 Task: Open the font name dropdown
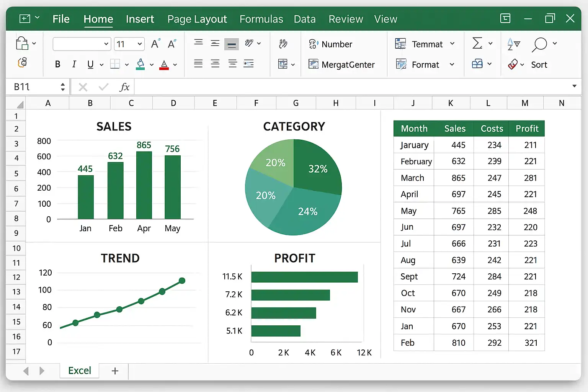(x=106, y=44)
